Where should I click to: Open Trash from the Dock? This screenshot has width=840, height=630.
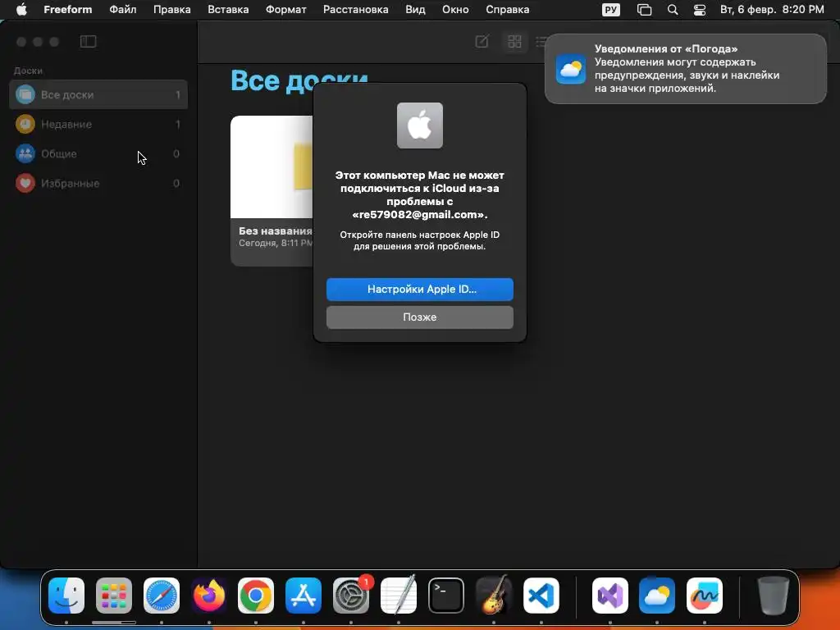pyautogui.click(x=773, y=596)
